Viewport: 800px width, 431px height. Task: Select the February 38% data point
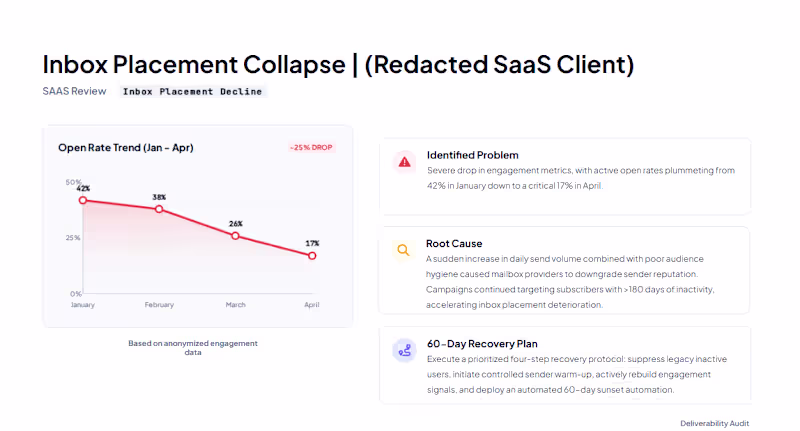click(x=159, y=209)
